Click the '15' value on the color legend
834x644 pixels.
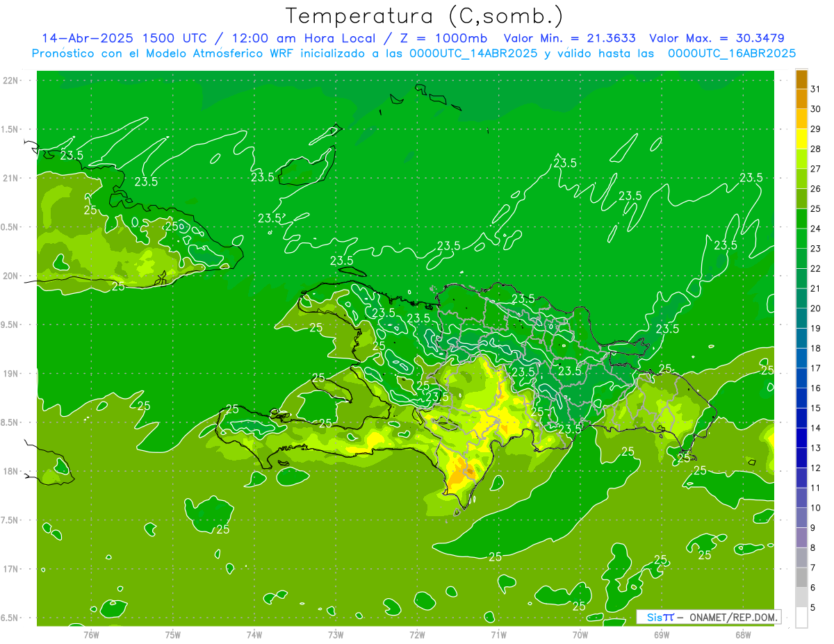815,408
